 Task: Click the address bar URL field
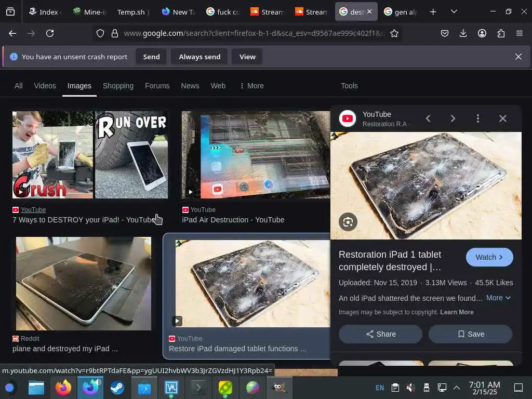pyautogui.click(x=254, y=33)
